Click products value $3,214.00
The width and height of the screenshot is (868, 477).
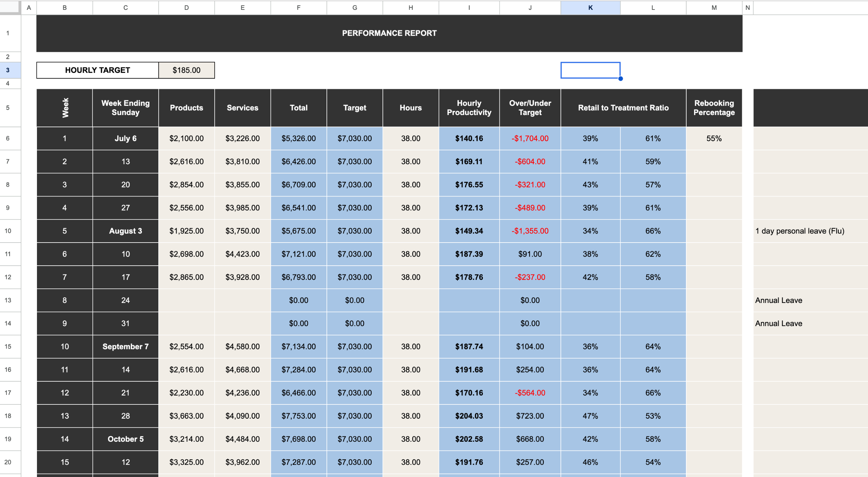coord(186,439)
